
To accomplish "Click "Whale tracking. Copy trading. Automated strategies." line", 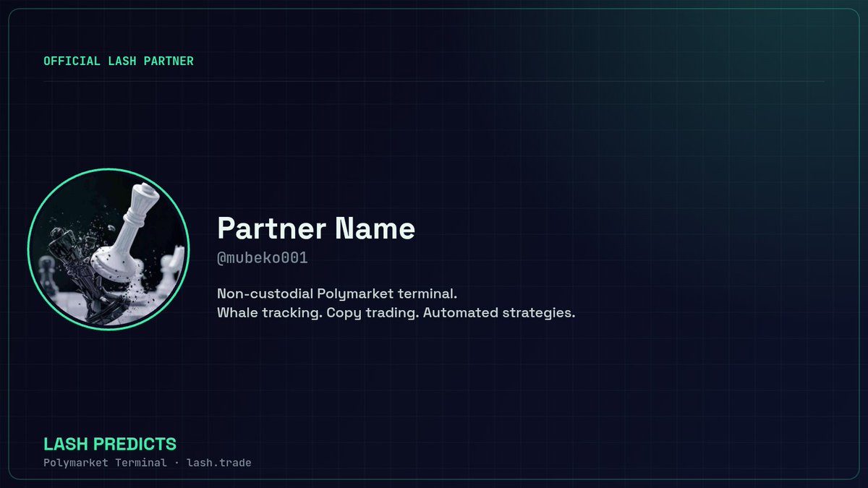I will [x=396, y=314].
